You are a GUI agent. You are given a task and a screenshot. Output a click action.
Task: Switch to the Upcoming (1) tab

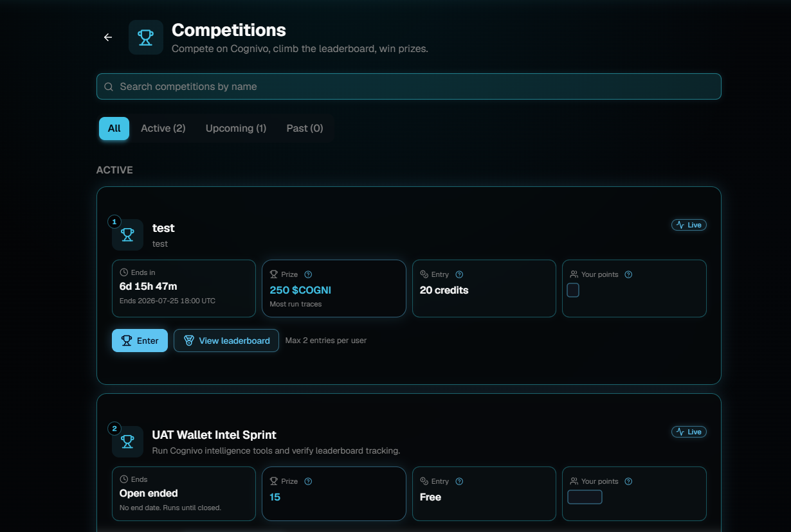point(236,129)
